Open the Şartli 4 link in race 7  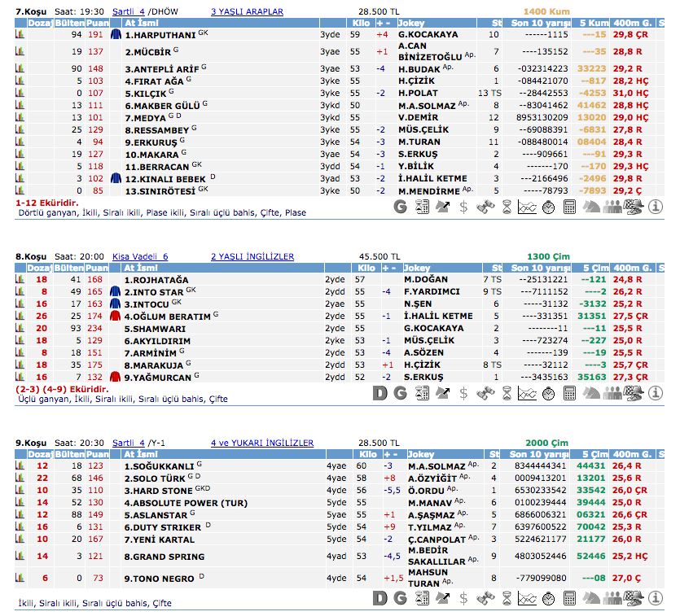coord(128,11)
